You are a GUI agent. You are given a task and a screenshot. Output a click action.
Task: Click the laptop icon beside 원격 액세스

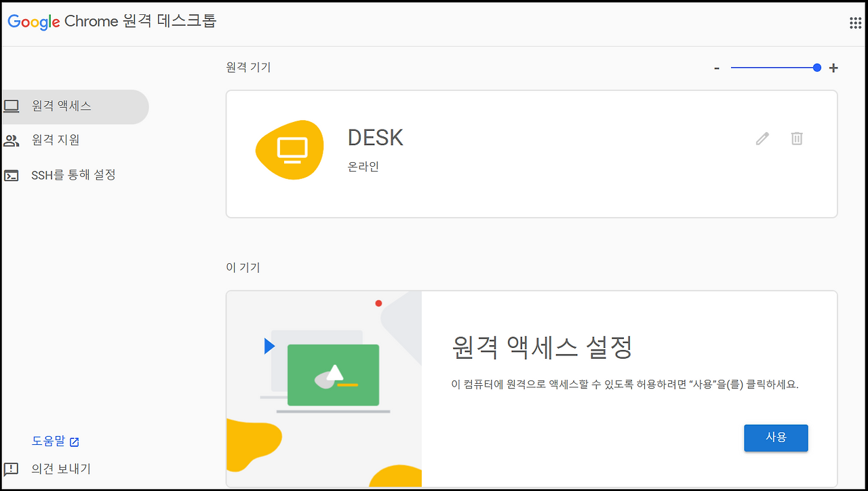coord(12,106)
